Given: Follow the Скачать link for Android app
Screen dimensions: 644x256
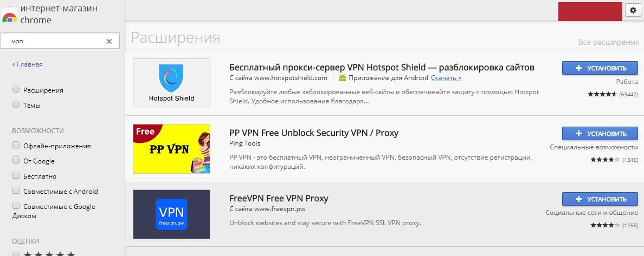Looking at the screenshot, I should coord(446,78).
